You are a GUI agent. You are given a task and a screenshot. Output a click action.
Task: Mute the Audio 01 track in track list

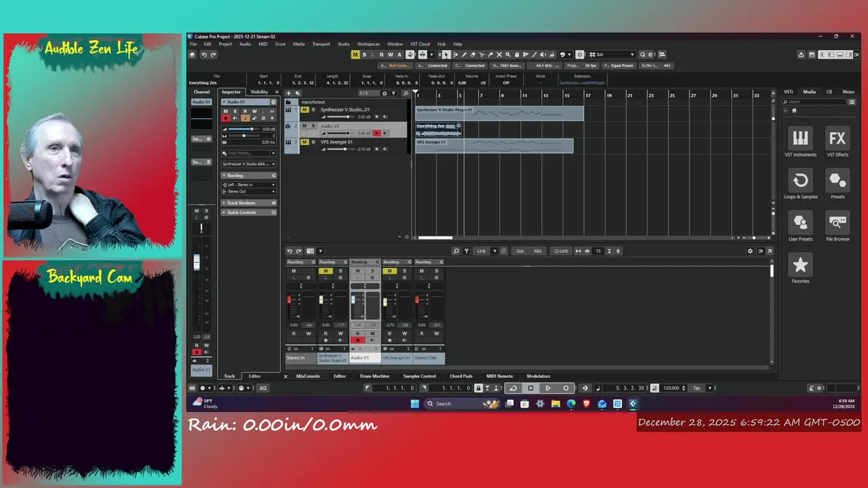tap(304, 125)
